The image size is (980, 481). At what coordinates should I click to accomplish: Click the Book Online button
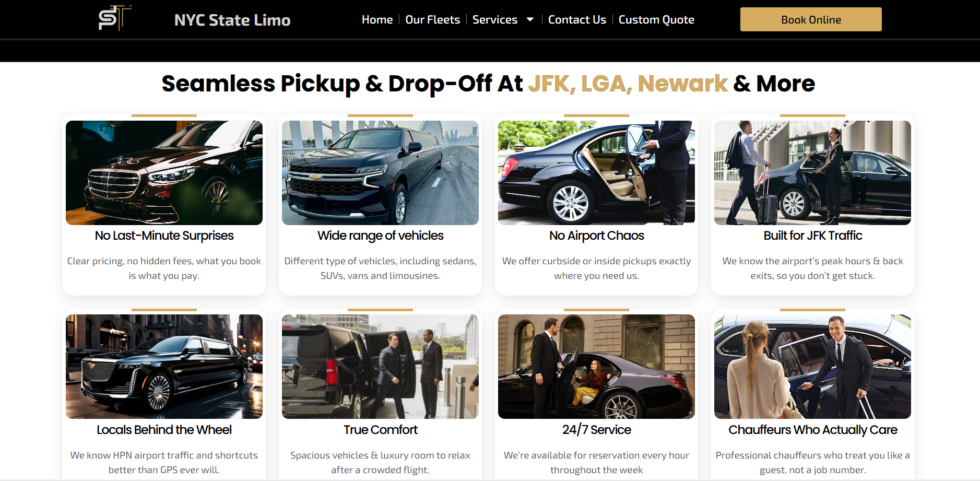811,19
